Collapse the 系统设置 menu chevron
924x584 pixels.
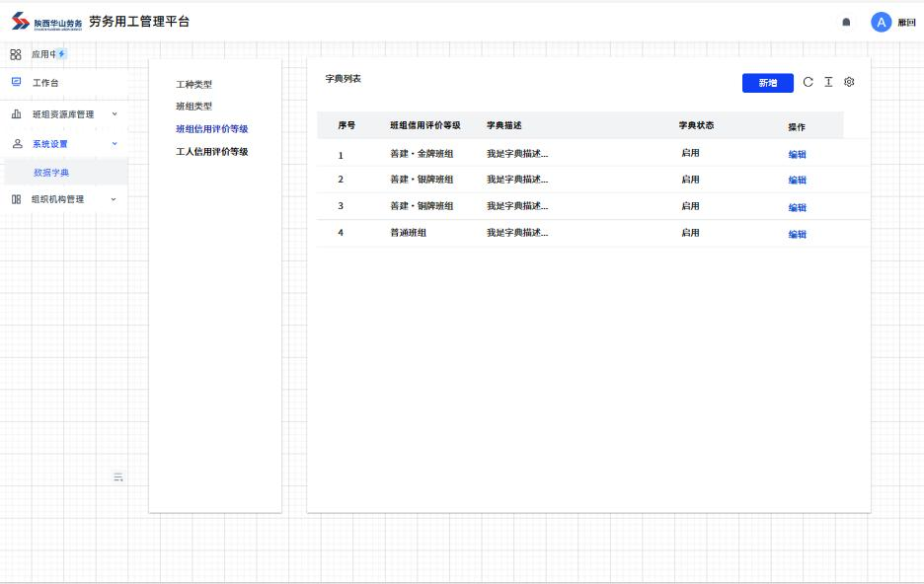pos(115,144)
